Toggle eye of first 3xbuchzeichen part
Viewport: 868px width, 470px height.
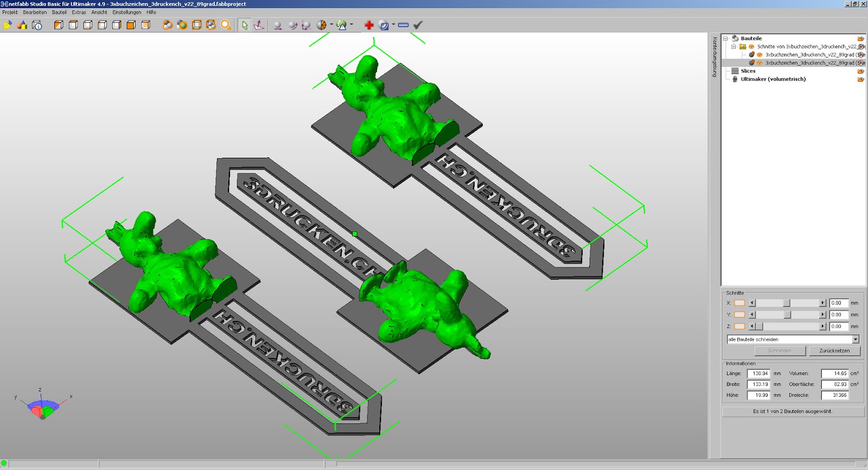[x=759, y=55]
